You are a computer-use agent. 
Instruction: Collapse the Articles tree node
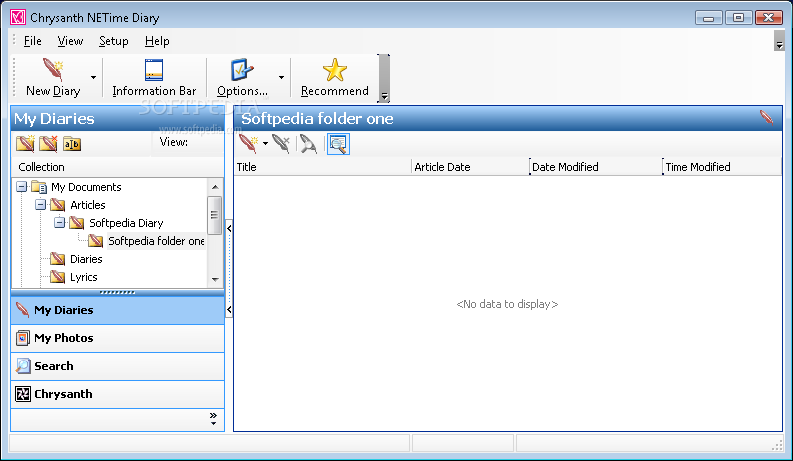point(40,205)
